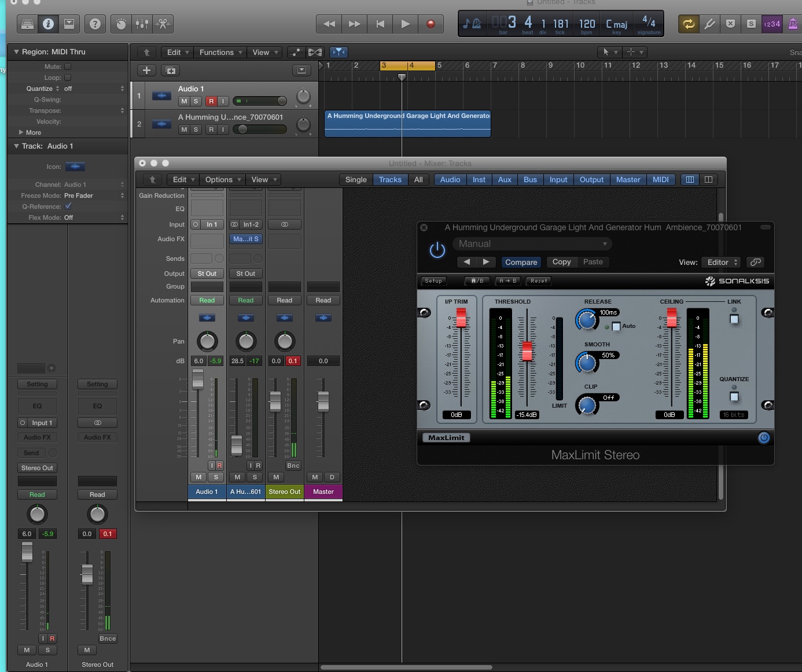This screenshot has width=802, height=672.
Task: Show Smart Controls knob icon
Action: coord(121,24)
